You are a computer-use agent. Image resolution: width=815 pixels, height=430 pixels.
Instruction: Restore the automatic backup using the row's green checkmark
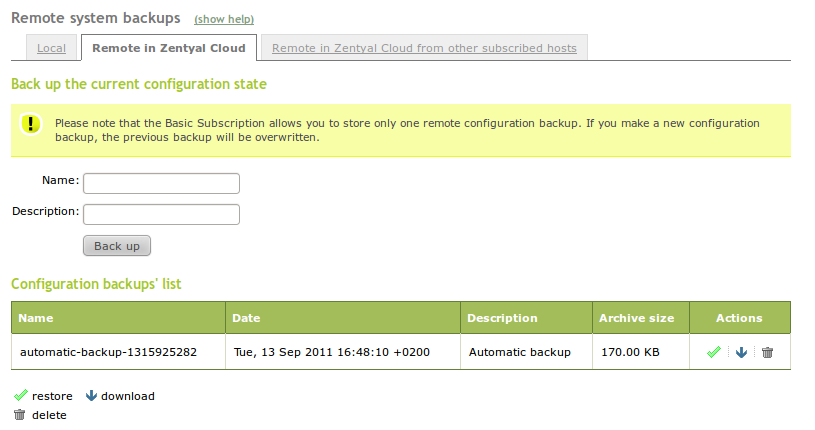pyautogui.click(x=713, y=352)
